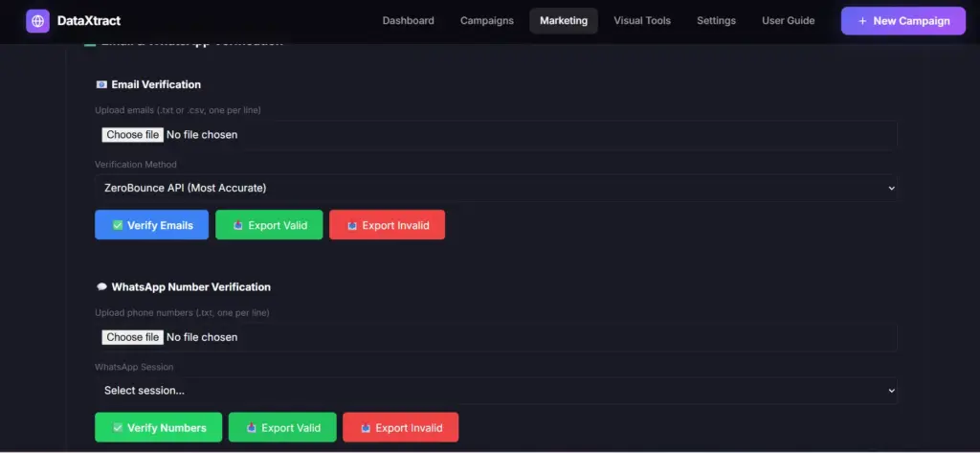Choose file for phone numbers upload
Screen dimensions: 980x453
pos(132,337)
